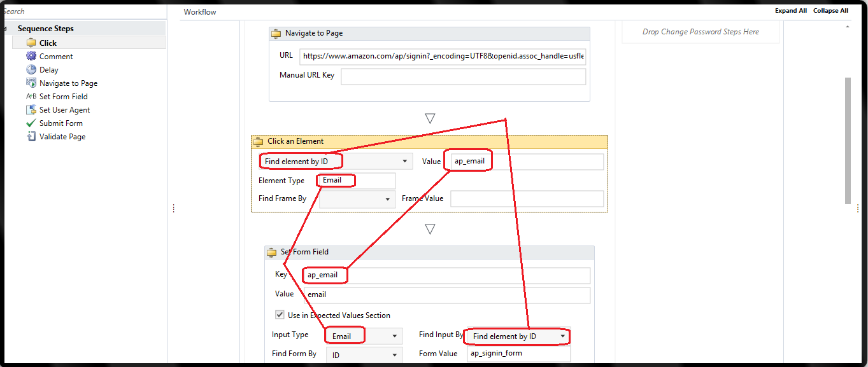Select the Set Form Field icon
This screenshot has width=868, height=367.
(31, 96)
